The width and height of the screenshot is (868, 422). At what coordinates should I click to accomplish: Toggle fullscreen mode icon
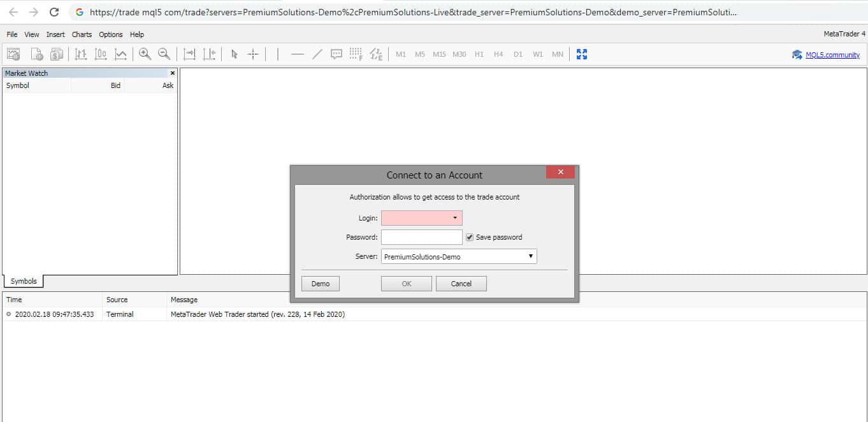tap(581, 54)
